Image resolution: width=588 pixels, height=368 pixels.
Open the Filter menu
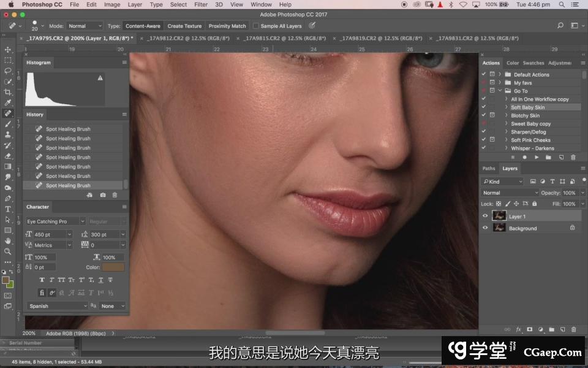[201, 4]
